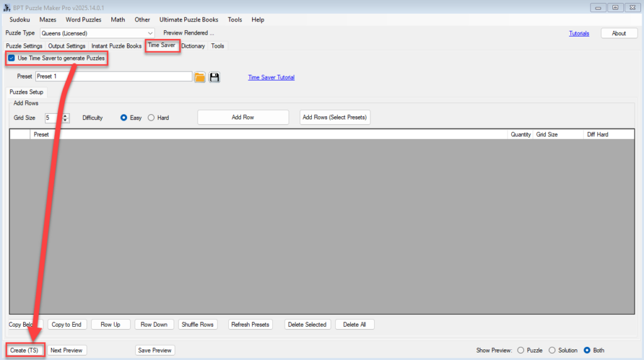
Task: Open the Tools tab beside Dictionary
Action: tap(218, 46)
